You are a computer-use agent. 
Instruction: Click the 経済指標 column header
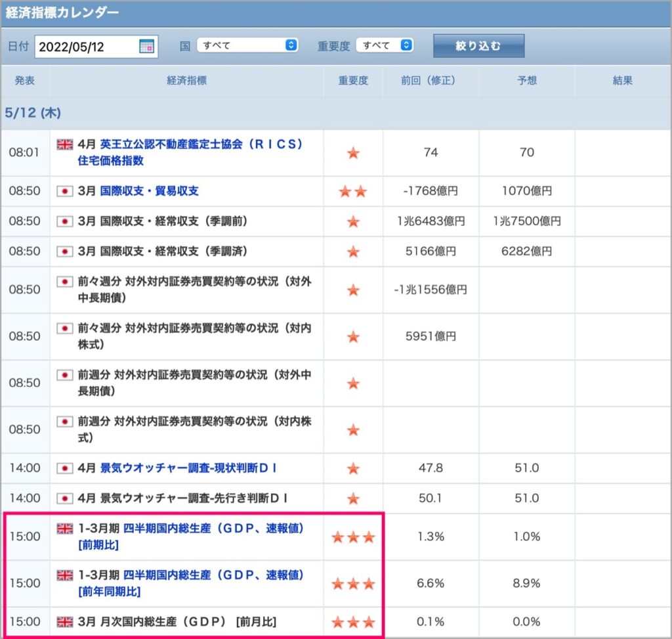coord(187,80)
